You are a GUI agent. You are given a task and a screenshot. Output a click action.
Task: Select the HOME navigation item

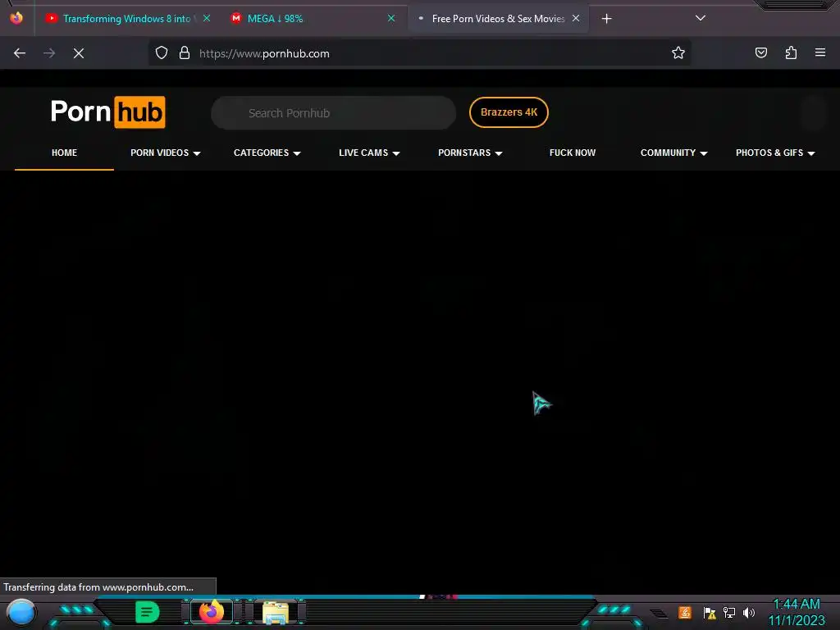64,153
